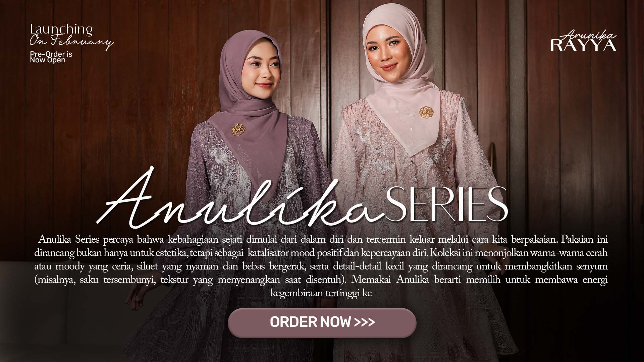Click the ORDER NOW button
Screen dimensions: 644x362
[x=322, y=322]
